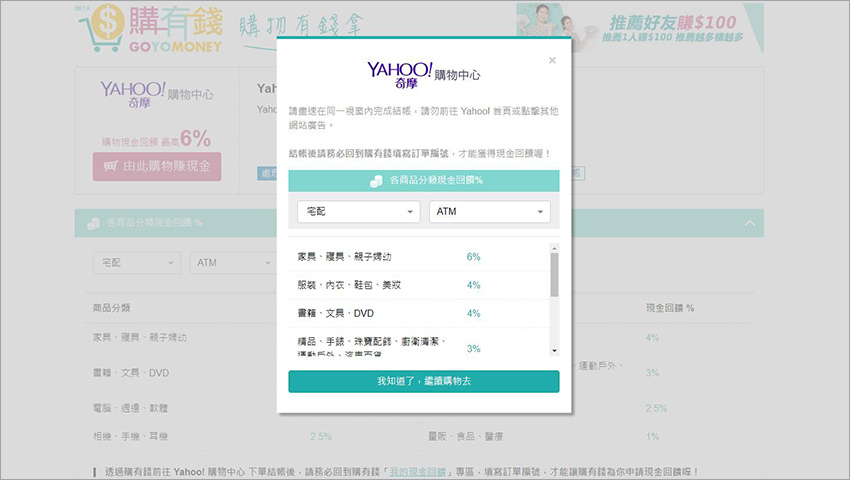The height and width of the screenshot is (480, 850).
Task: Click the 商品分類 column header
Action: point(111,308)
